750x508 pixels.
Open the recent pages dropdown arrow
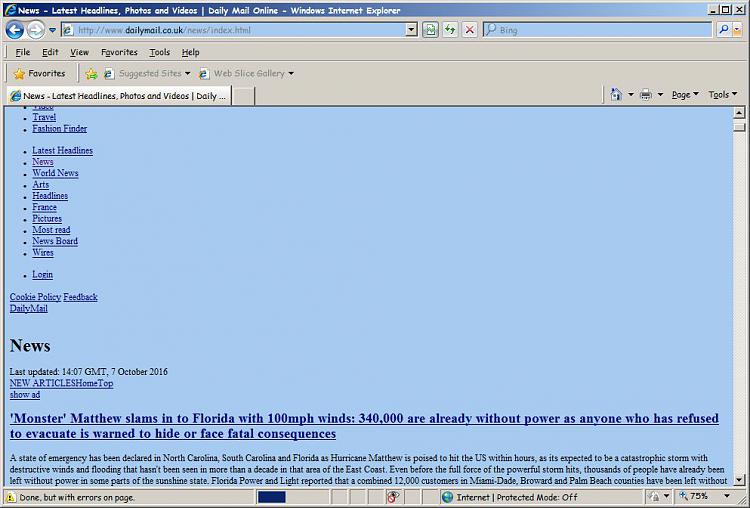(53, 30)
